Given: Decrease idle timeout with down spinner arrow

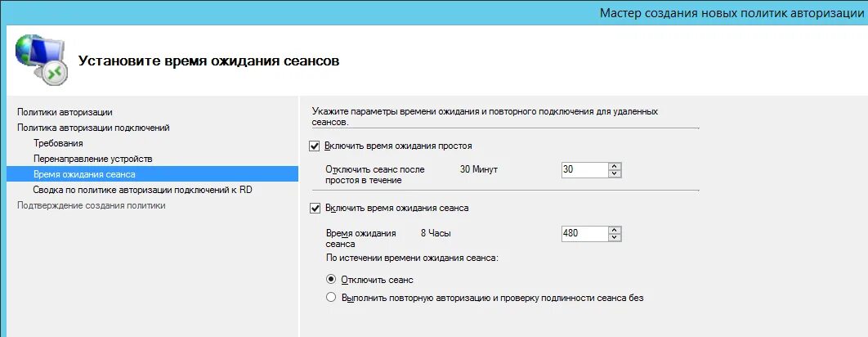Looking at the screenshot, I should (615, 174).
